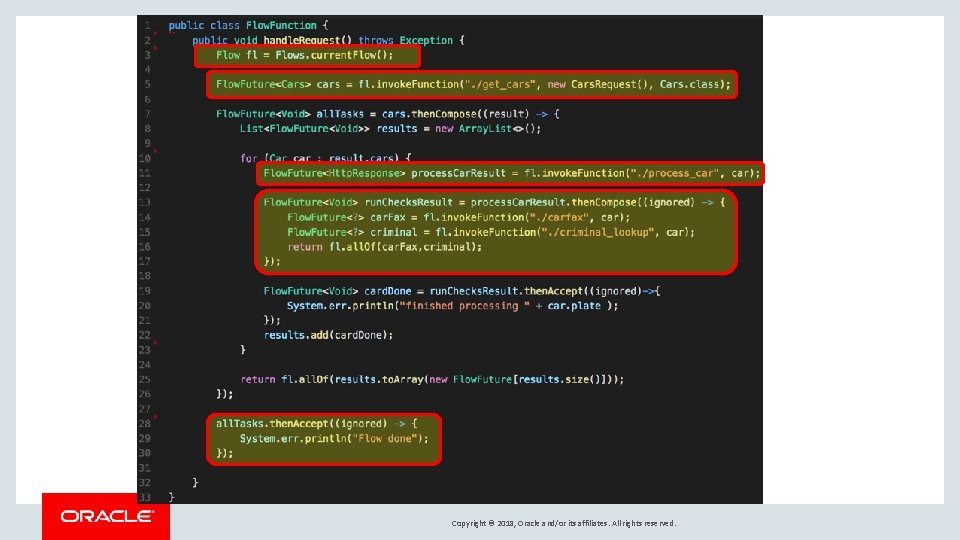960x540 pixels.
Task: Click "cars.thenCompose" call on line 7
Action: [429, 114]
